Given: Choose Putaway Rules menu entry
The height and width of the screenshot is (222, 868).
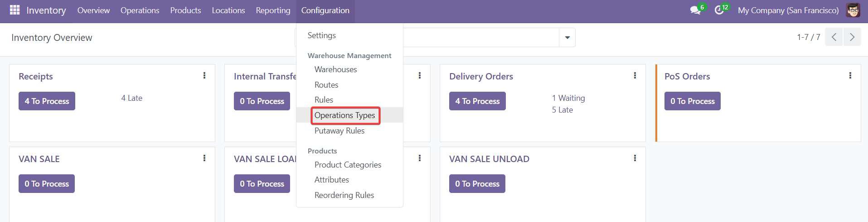Looking at the screenshot, I should [x=339, y=131].
